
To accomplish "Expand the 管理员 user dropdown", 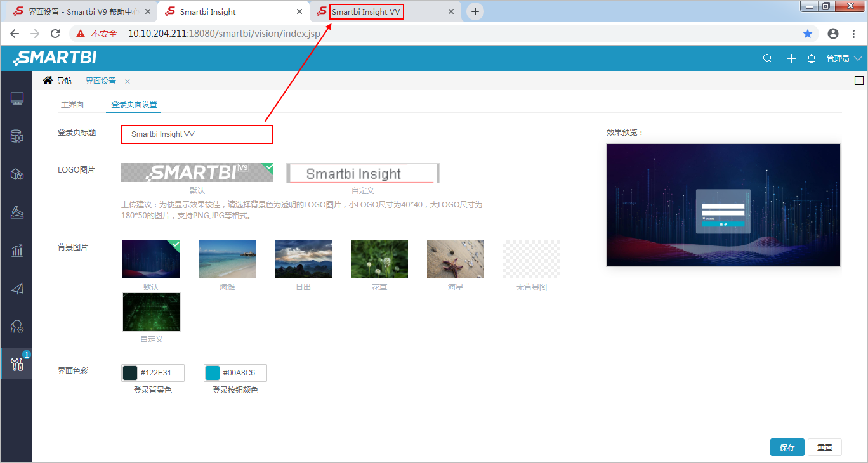I will tap(844, 58).
